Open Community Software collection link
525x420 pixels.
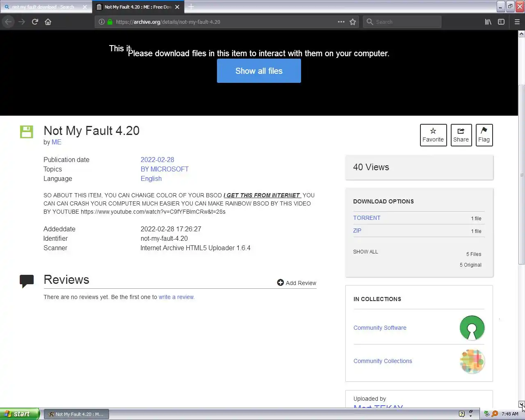[380, 328]
